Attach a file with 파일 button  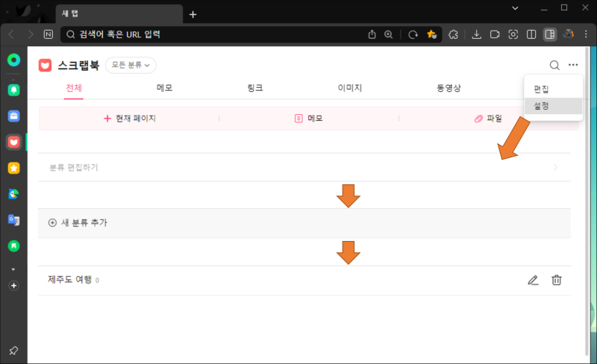click(488, 119)
